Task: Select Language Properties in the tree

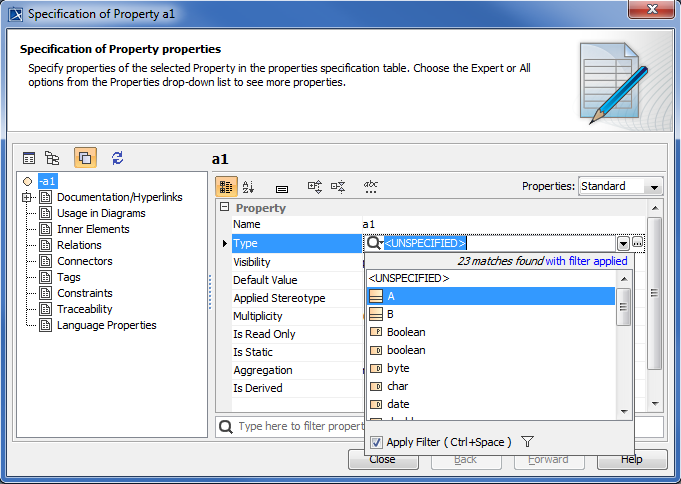Action: 106,325
